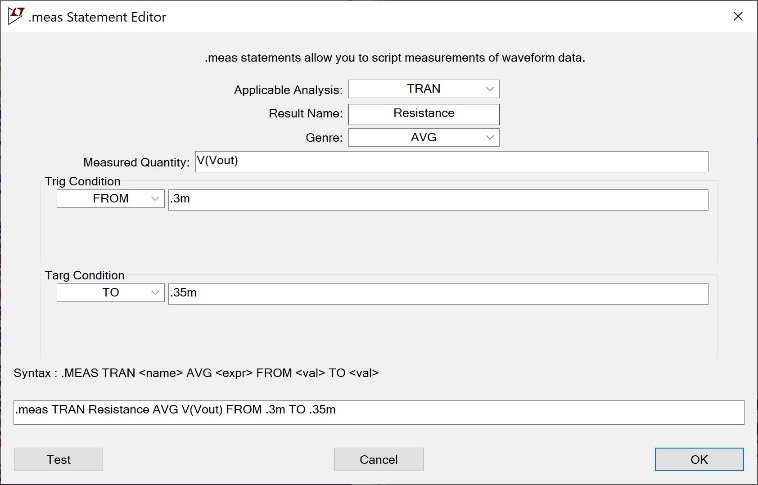
Task: Click the Targ Condition value field .35m
Action: click(438, 293)
